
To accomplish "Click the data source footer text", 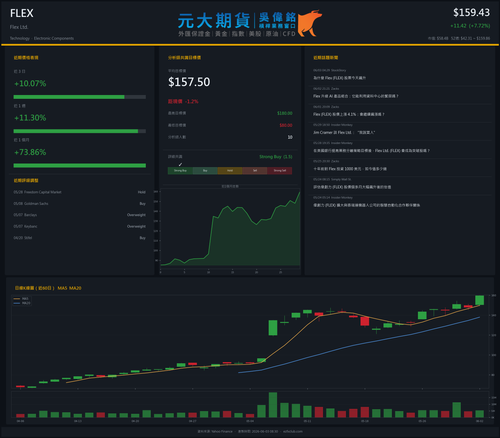I will tap(250, 431).
